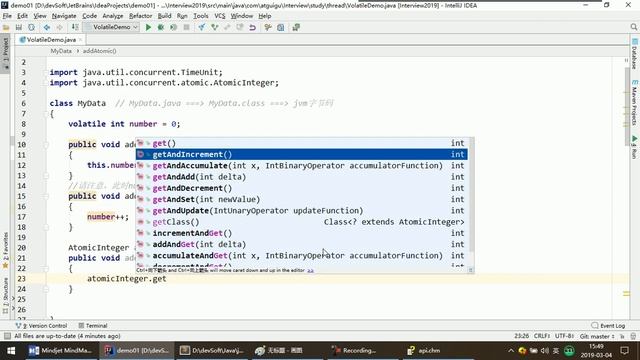Click the SDK/run anything icon at toolbar end
This screenshot has height=360, width=640.
[296, 27]
